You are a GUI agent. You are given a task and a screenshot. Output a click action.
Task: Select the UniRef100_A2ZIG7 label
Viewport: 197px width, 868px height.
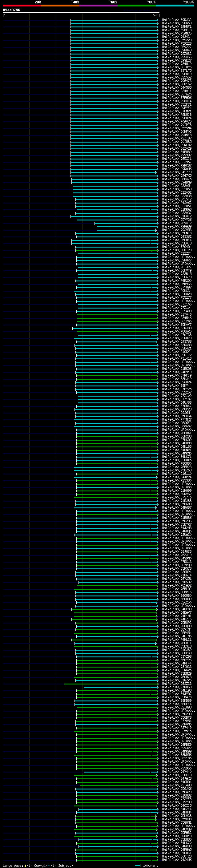(177, 139)
